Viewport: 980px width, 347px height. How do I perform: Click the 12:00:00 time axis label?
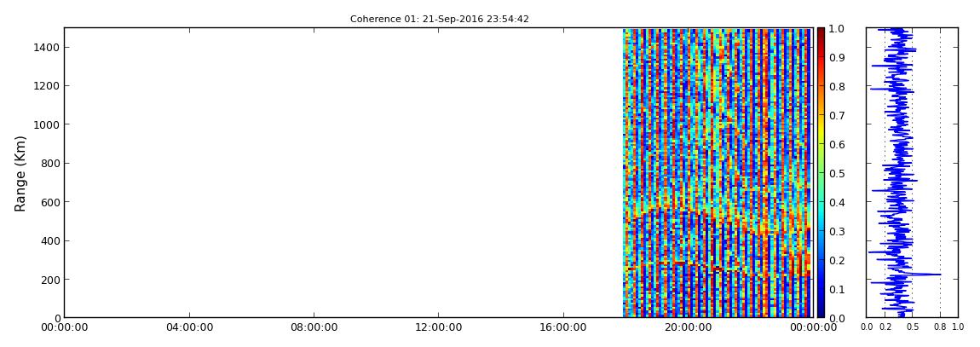point(439,327)
